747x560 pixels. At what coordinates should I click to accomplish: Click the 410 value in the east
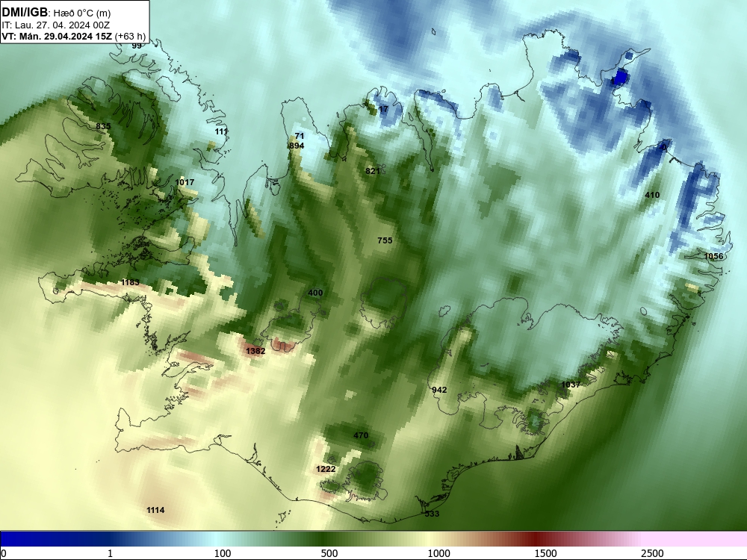pyautogui.click(x=652, y=195)
